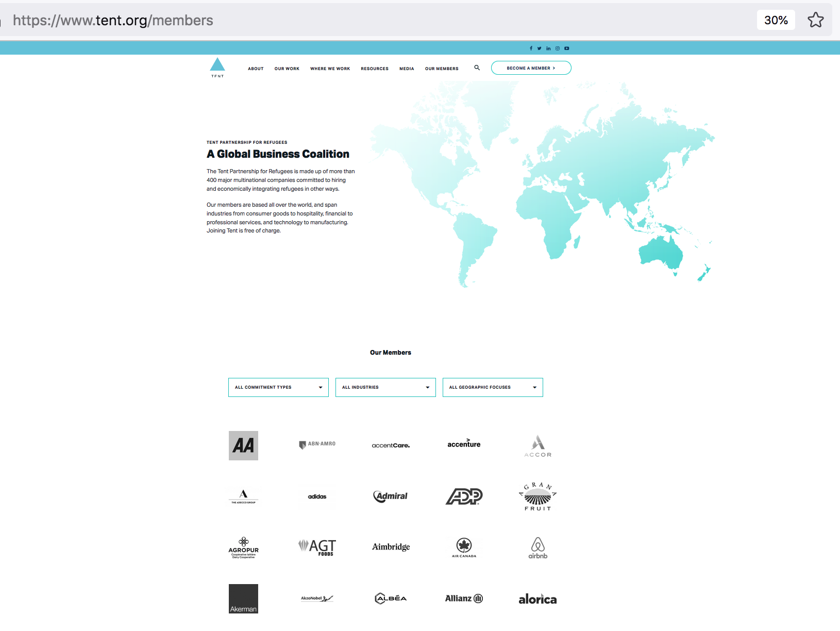Select the ABN AMRO logo
840x631 pixels.
pyautogui.click(x=317, y=444)
